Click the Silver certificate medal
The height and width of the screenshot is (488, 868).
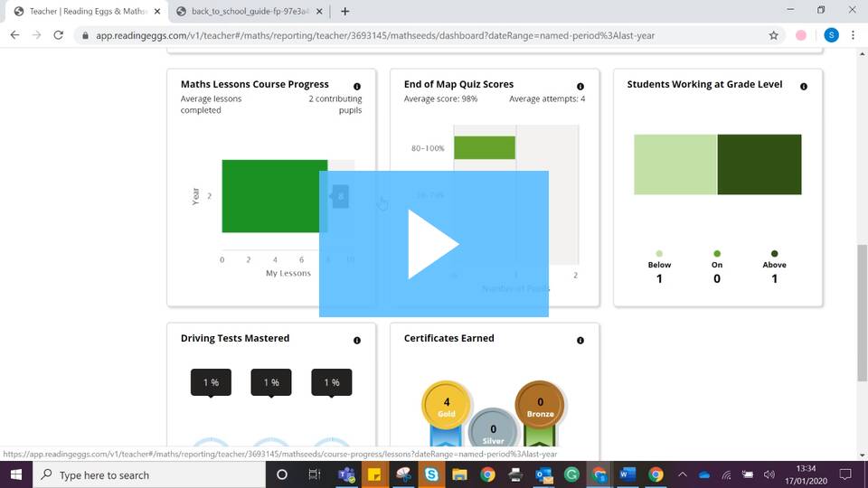(x=493, y=428)
